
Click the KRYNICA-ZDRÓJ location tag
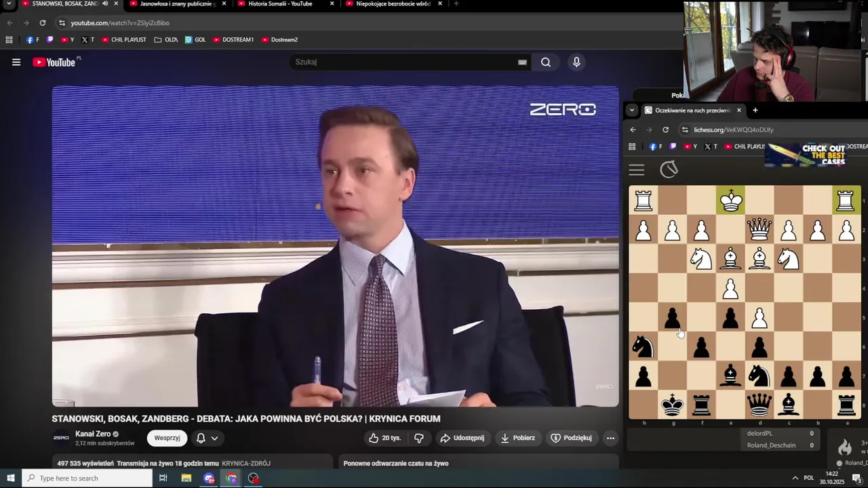[x=246, y=464]
